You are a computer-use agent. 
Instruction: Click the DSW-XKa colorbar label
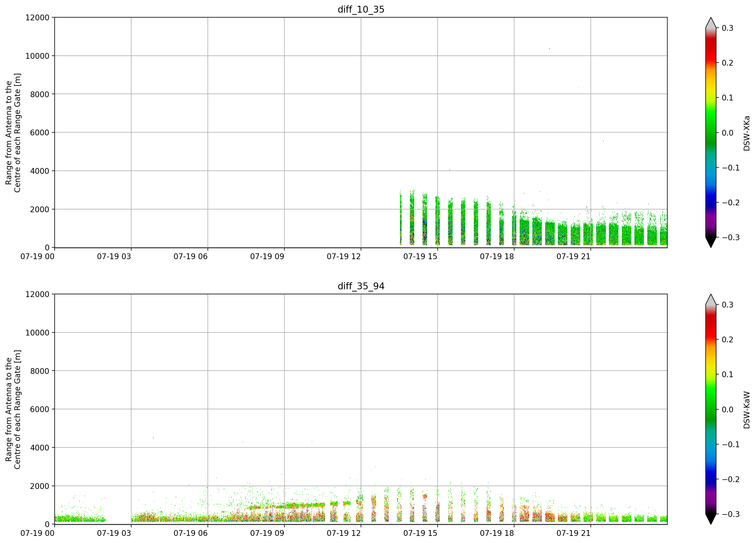(747, 133)
